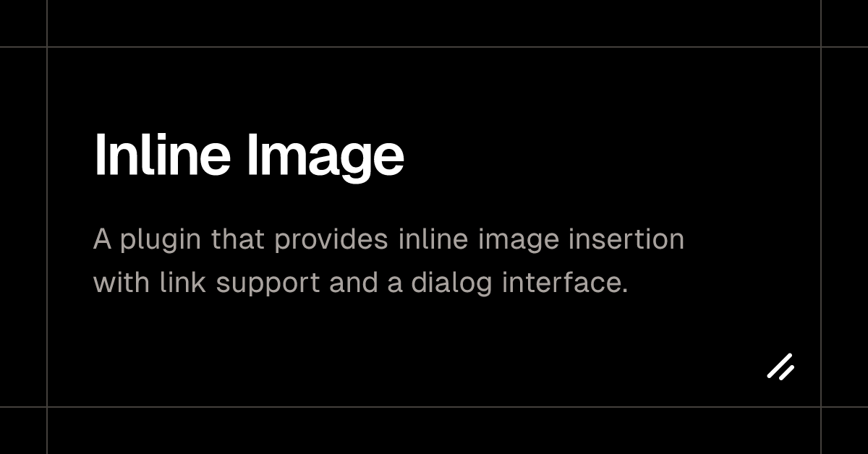Click the bottom-left grid line intersection

(47, 407)
